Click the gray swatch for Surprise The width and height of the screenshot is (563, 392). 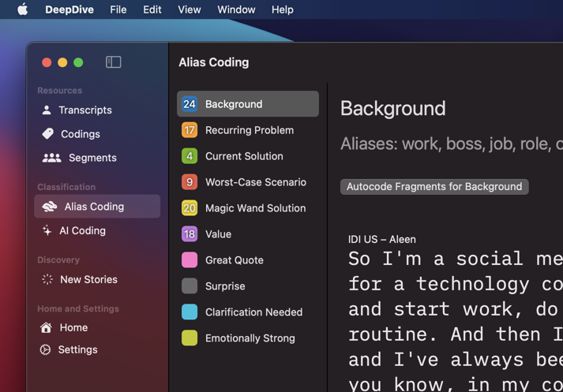pyautogui.click(x=190, y=286)
